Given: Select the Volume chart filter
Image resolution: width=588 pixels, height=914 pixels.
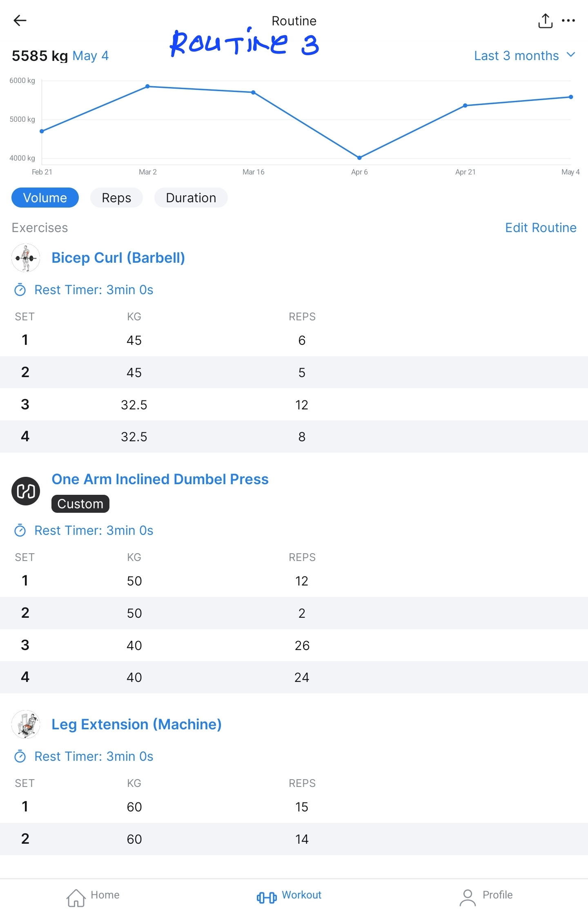Looking at the screenshot, I should tap(45, 198).
